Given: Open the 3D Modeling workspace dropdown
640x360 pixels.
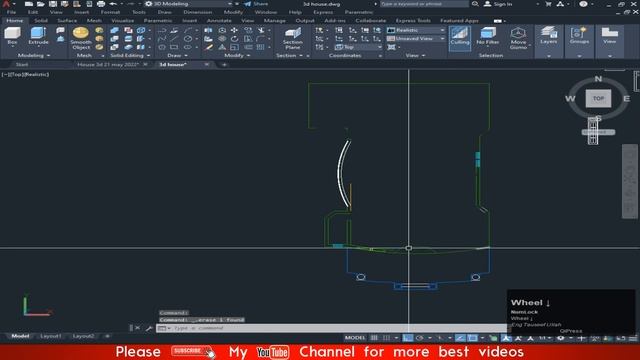Looking at the screenshot, I should 189,4.
